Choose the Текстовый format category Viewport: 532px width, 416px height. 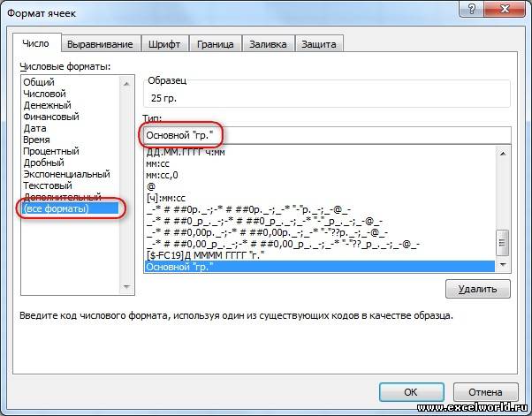click(49, 185)
